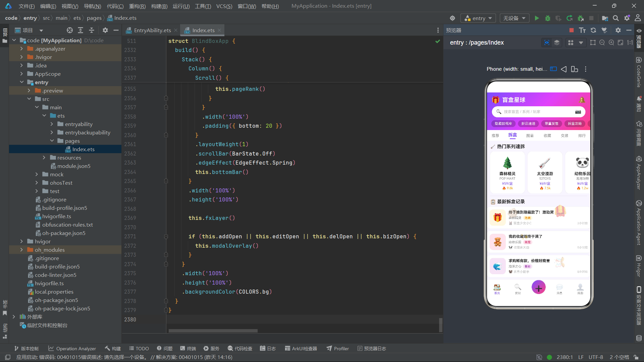Fit preview to window icon
Image resolution: width=644 pixels, height=362 pixels.
click(621, 43)
